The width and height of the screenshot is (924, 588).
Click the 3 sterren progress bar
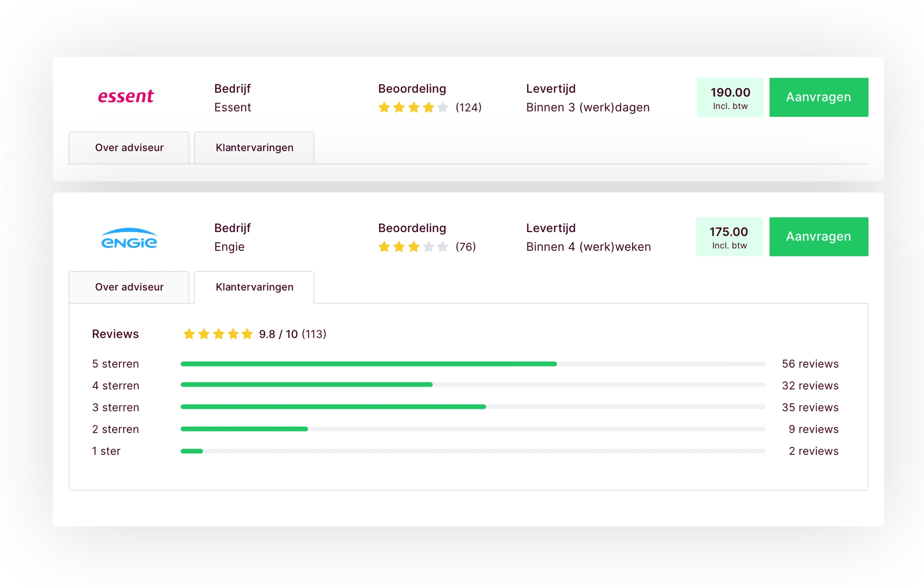473,407
